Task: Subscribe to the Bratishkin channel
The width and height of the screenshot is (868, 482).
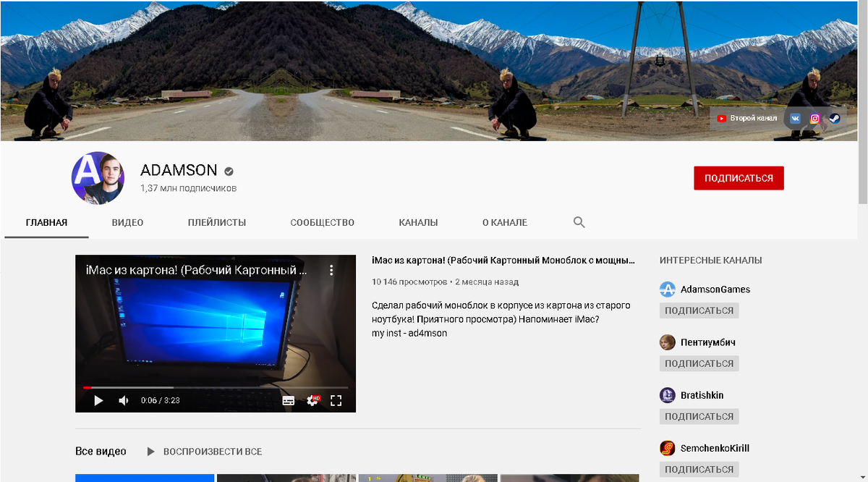Action: [699, 416]
